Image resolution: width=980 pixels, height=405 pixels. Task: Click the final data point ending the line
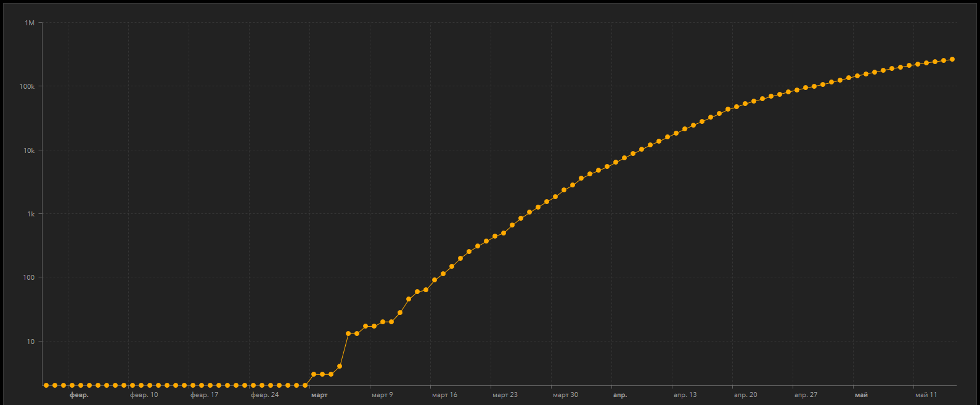(952, 59)
